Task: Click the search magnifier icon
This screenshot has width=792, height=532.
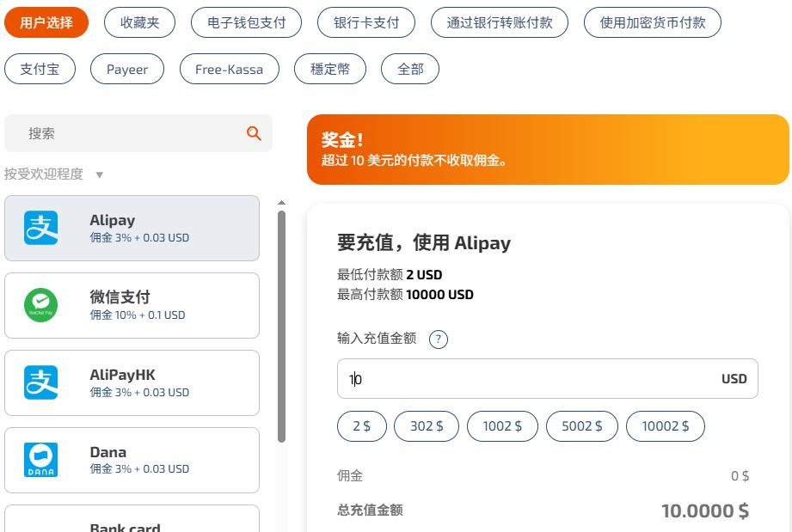Action: pyautogui.click(x=254, y=133)
